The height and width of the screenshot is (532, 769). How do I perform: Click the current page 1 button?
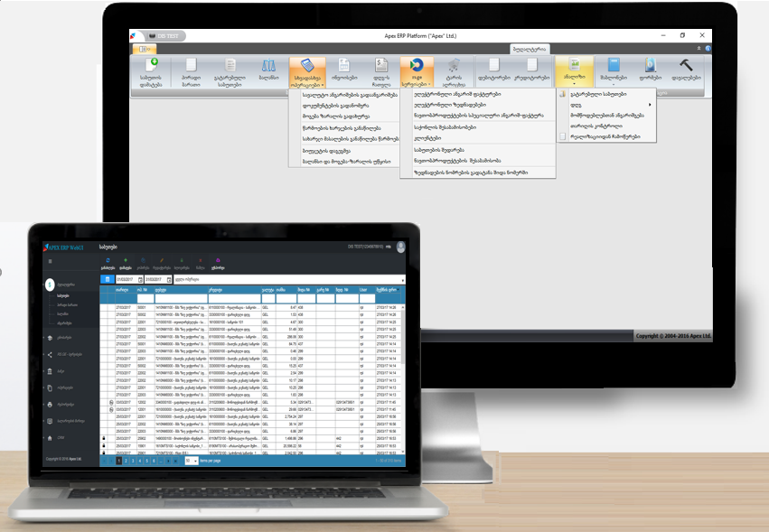(x=119, y=461)
